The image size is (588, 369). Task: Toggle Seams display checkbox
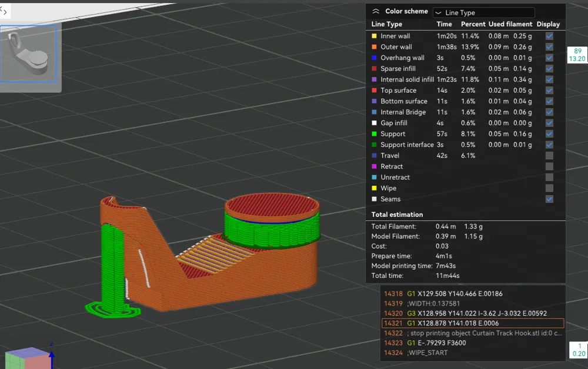pyautogui.click(x=549, y=199)
